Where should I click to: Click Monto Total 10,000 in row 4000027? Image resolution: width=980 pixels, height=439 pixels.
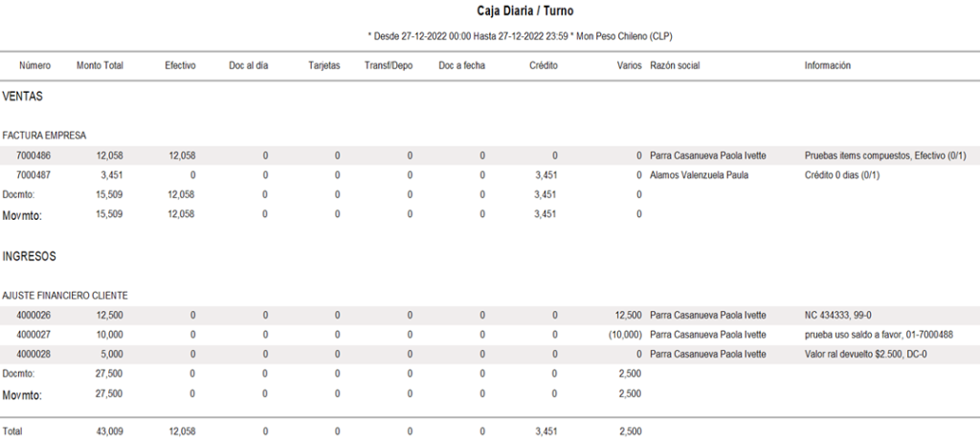point(109,335)
